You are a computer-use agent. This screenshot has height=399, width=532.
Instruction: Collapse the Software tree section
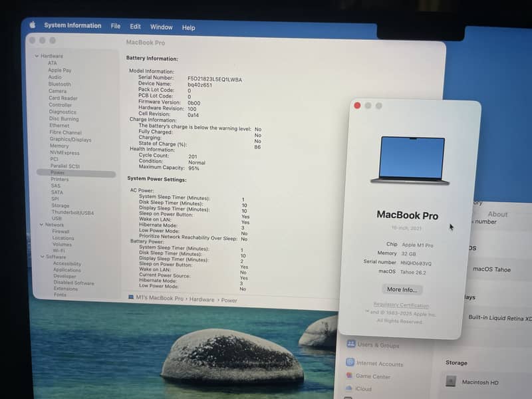[x=42, y=257]
